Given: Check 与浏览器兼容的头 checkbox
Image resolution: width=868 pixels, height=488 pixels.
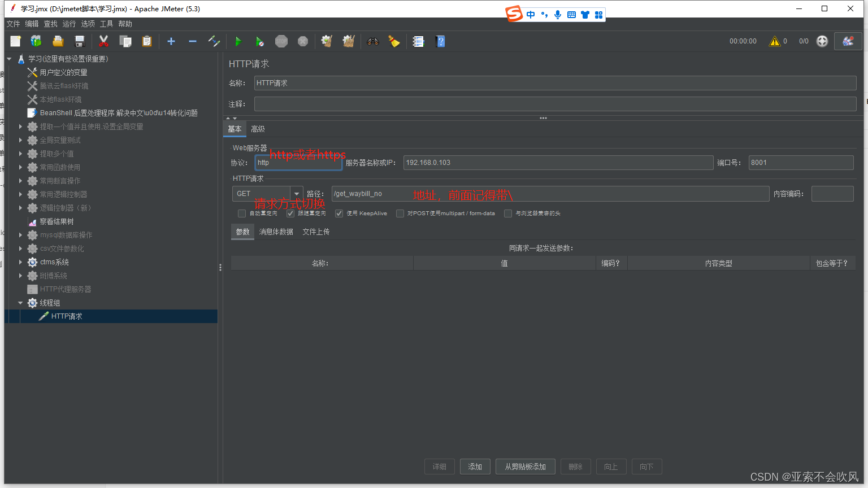Looking at the screenshot, I should pos(508,213).
